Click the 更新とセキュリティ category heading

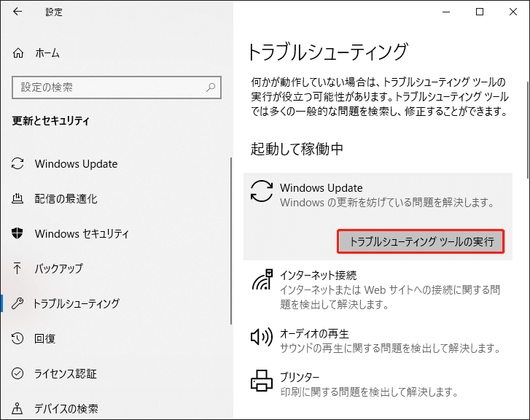(51, 120)
